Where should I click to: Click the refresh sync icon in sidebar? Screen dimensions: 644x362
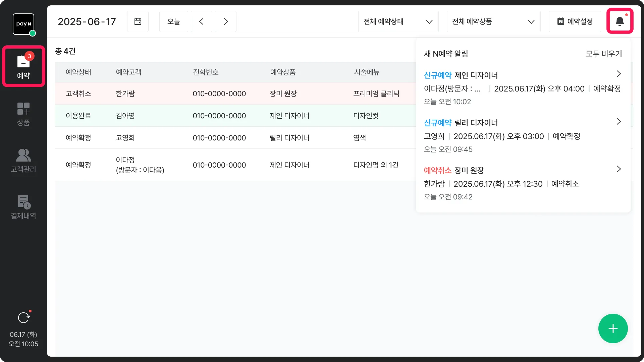(23, 317)
